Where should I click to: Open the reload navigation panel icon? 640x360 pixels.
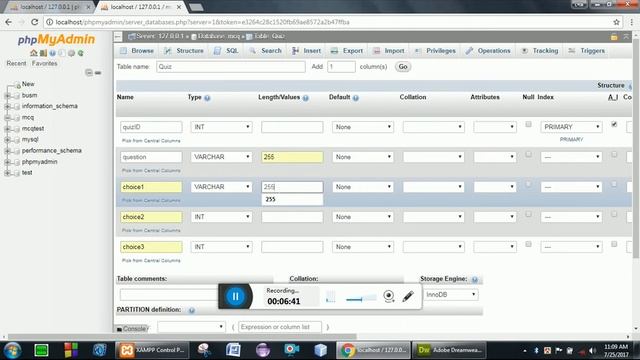tap(80, 53)
